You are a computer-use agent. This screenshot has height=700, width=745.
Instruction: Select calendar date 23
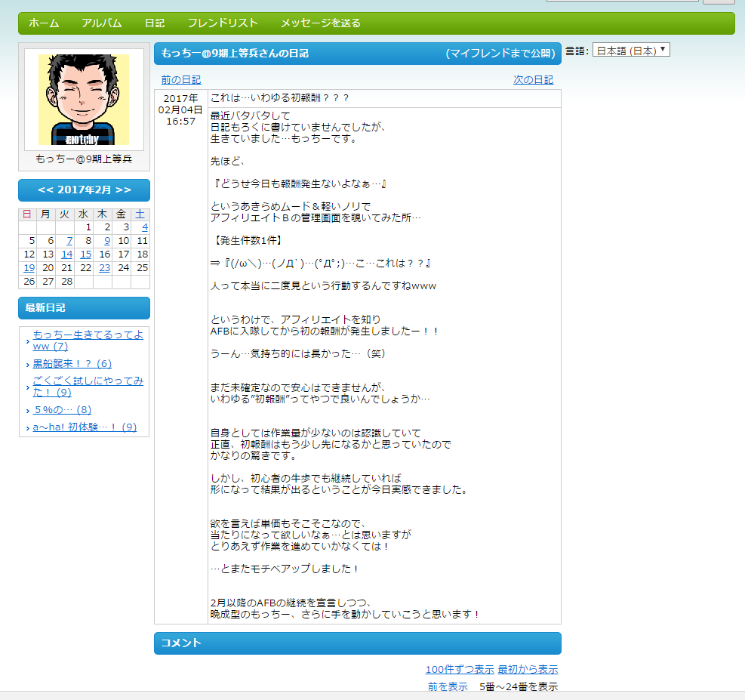point(104,268)
